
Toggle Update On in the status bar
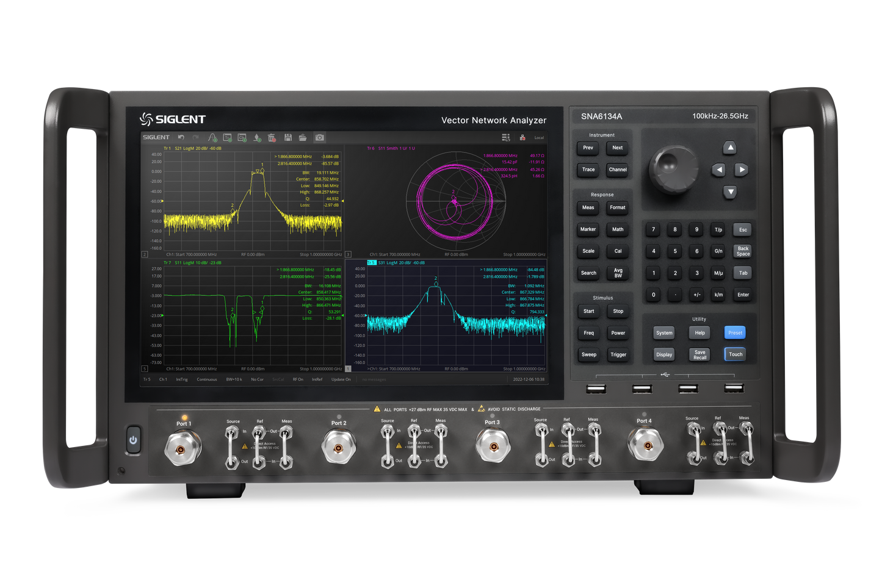[341, 379]
